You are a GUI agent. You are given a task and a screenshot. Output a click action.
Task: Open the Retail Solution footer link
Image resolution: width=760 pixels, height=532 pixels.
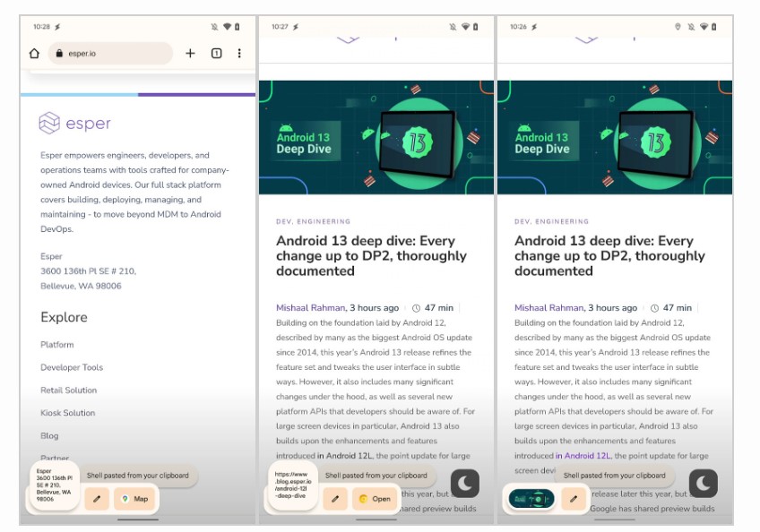[x=68, y=390]
